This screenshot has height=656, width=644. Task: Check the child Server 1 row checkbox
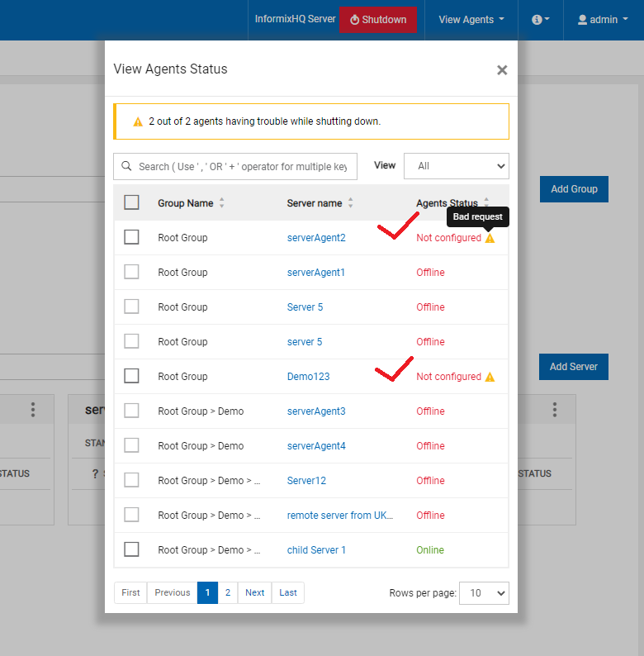131,549
